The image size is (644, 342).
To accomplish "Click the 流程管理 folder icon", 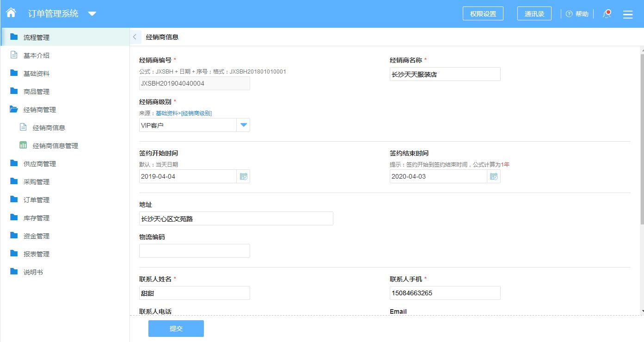I will click(14, 37).
